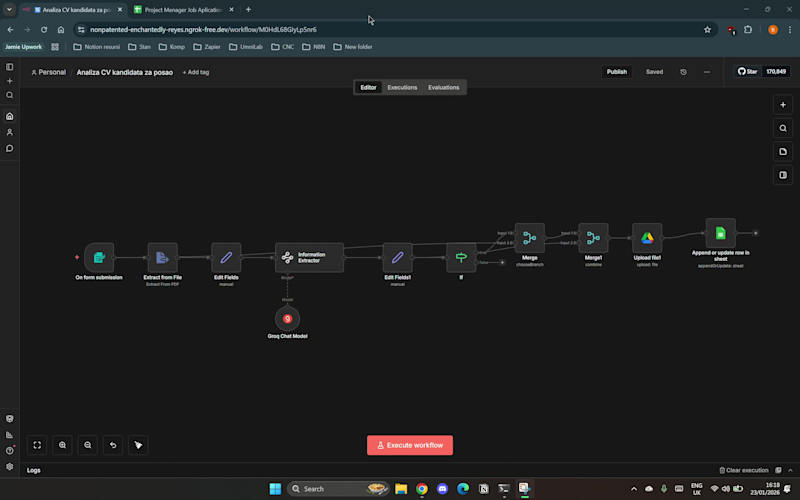Zoom out of the canvas
The image size is (800, 500).
coord(88,445)
